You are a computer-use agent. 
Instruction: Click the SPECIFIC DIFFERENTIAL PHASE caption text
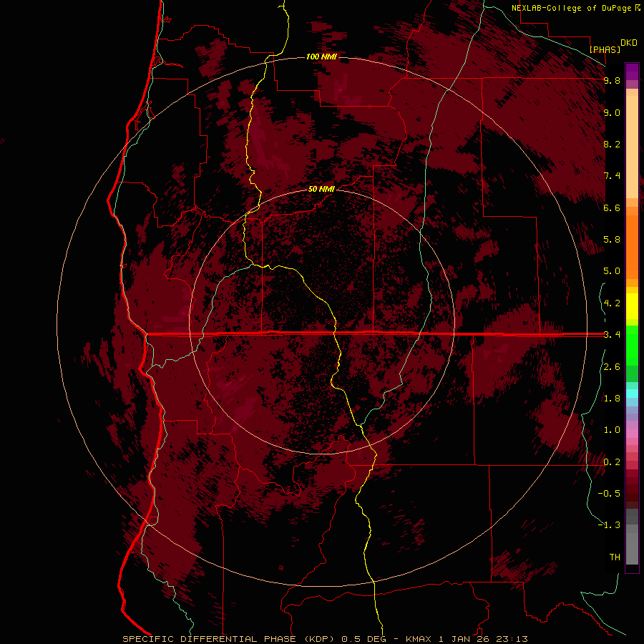click(209, 639)
